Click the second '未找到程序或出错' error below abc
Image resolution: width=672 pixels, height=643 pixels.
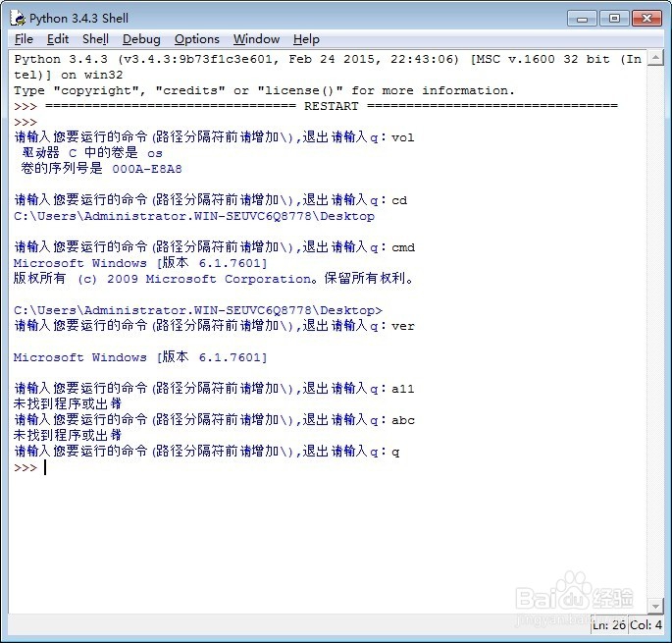[x=68, y=435]
